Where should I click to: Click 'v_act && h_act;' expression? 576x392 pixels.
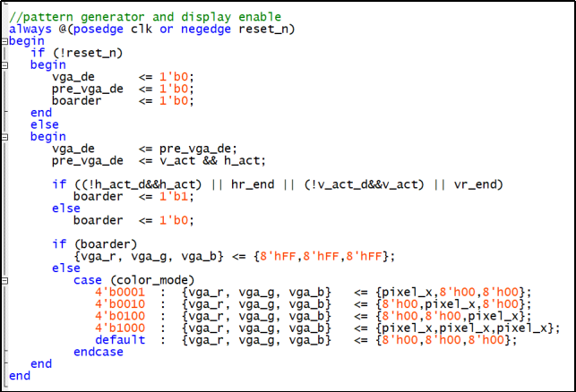212,161
